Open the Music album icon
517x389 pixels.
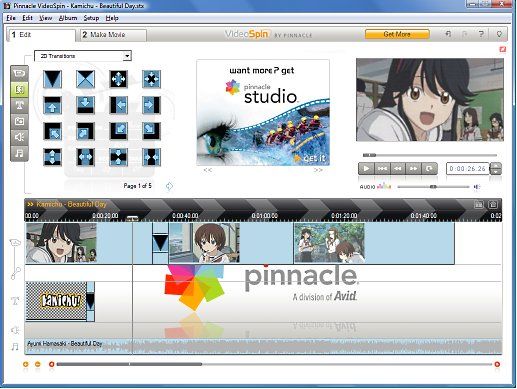pos(19,153)
